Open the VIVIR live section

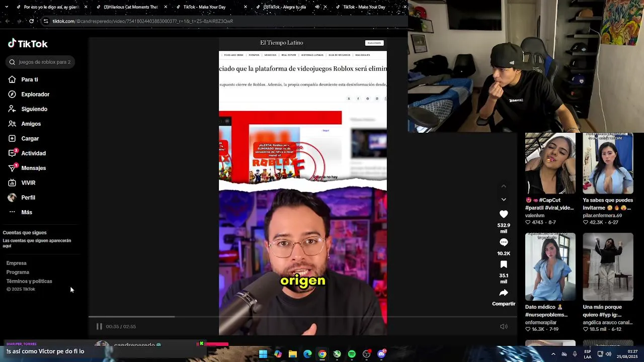[22, 183]
